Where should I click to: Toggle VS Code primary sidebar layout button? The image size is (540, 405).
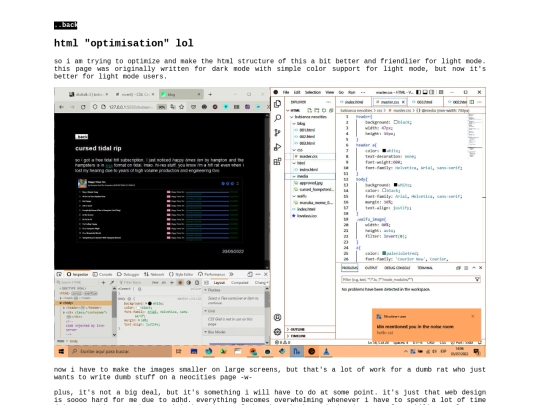coord(418,92)
